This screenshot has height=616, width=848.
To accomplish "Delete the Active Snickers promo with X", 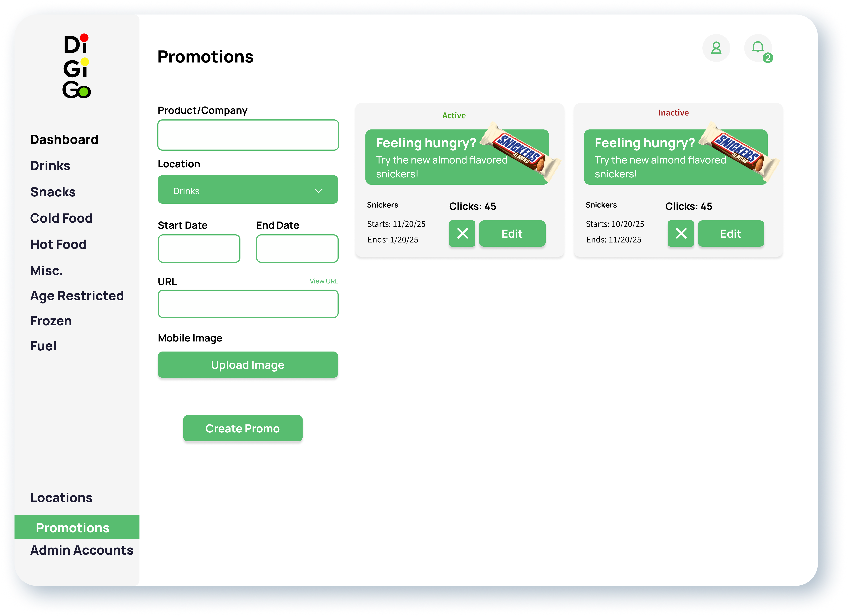I will point(462,233).
